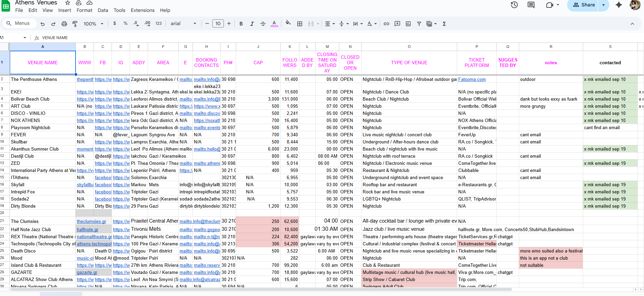Click the Insert chart icon
644x296 pixels.
[x=408, y=24]
